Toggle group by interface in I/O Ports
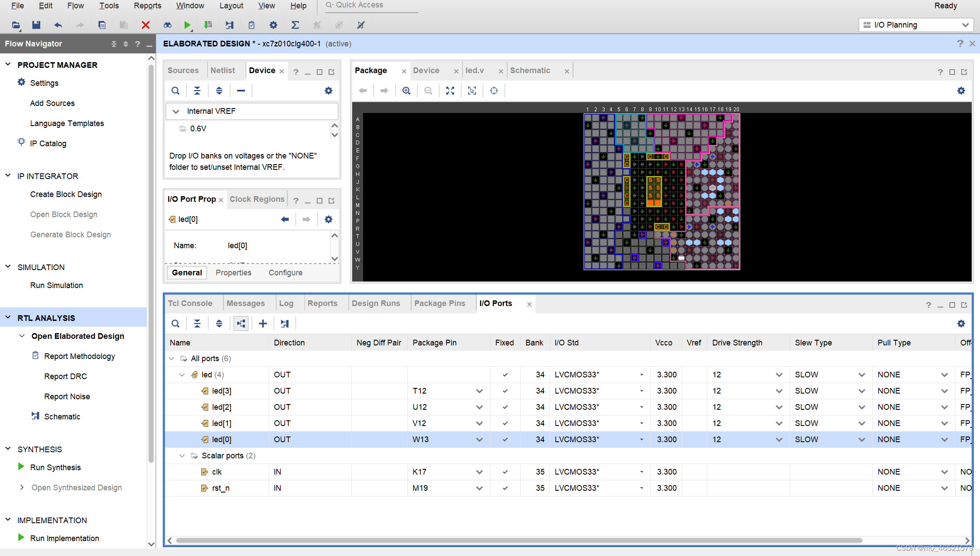 pos(241,324)
